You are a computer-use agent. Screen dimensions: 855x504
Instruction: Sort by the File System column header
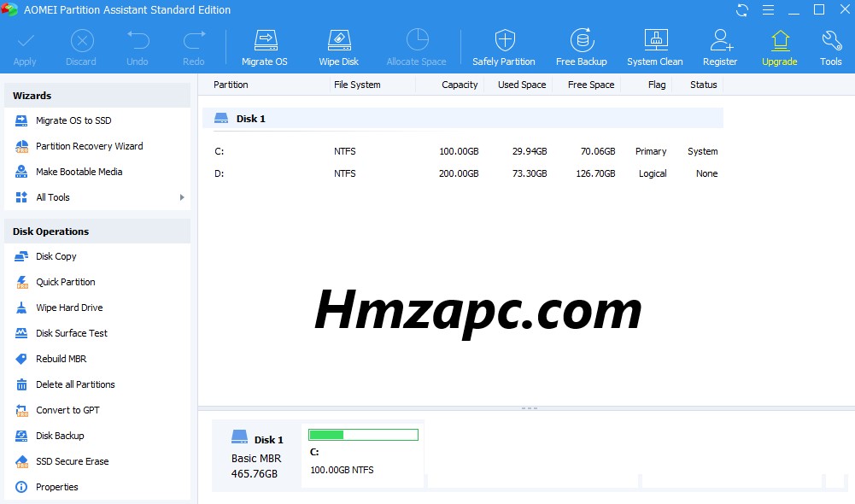point(357,85)
